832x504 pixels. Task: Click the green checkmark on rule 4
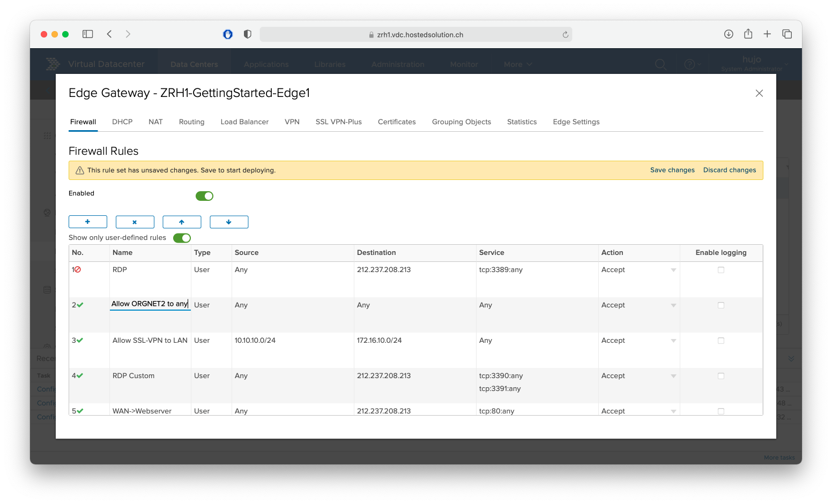(80, 375)
